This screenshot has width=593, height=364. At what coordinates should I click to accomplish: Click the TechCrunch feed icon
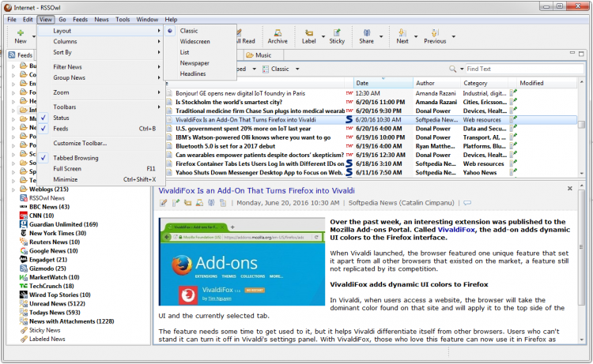[24, 286]
